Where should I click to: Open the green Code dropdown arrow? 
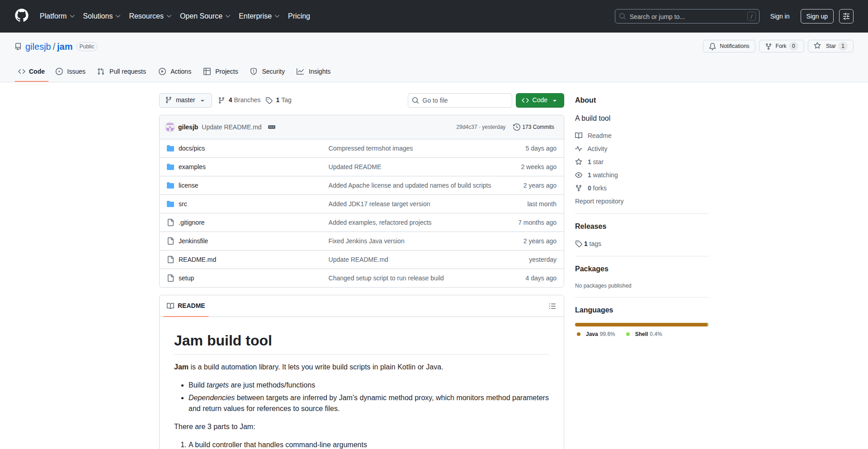pyautogui.click(x=555, y=100)
